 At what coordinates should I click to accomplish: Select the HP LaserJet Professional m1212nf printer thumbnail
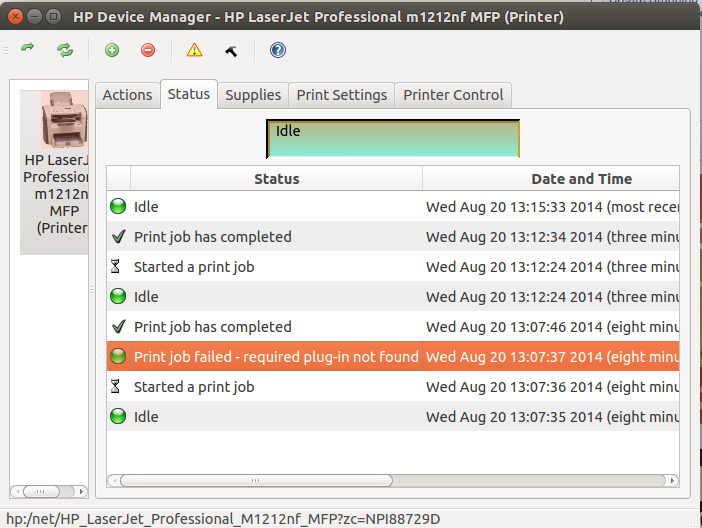(x=55, y=172)
